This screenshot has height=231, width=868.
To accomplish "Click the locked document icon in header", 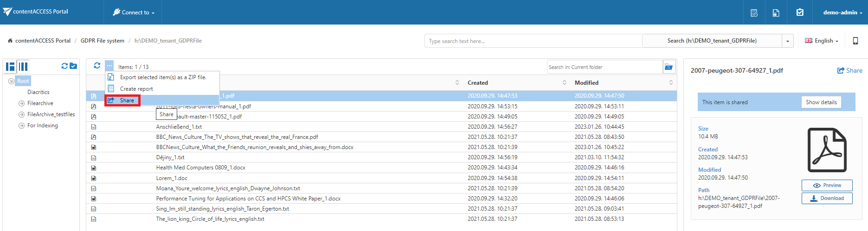I will (776, 12).
